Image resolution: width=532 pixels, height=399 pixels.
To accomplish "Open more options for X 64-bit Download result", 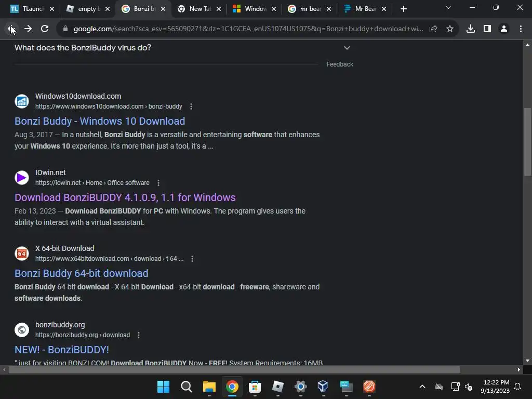I will (192, 259).
